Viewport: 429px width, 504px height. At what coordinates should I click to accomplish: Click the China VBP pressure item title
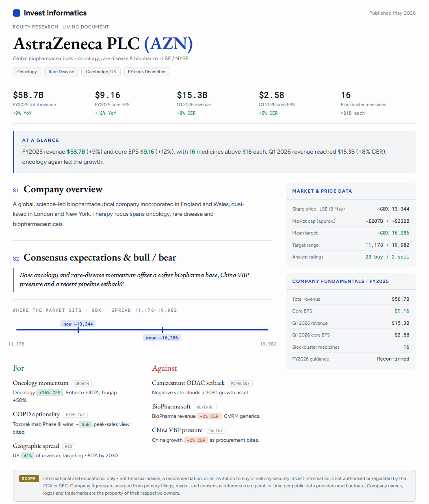click(177, 430)
